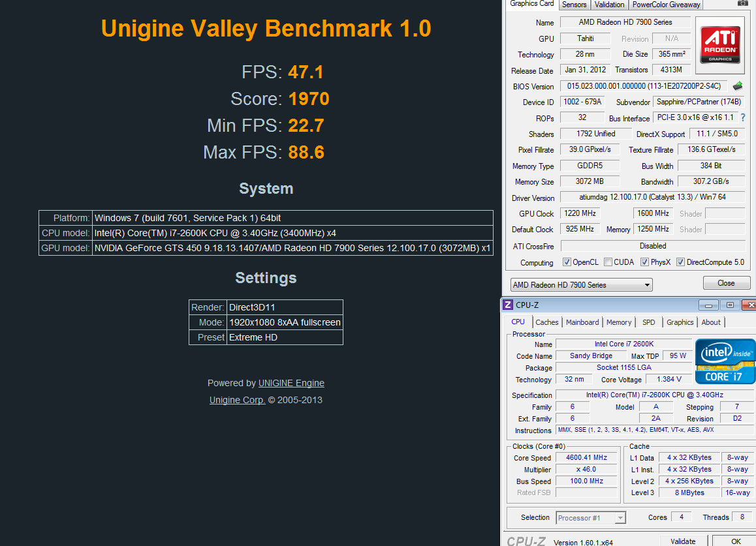Click the BIOS save chip icon
Image resolution: width=756 pixels, height=546 pixels.
(x=738, y=86)
